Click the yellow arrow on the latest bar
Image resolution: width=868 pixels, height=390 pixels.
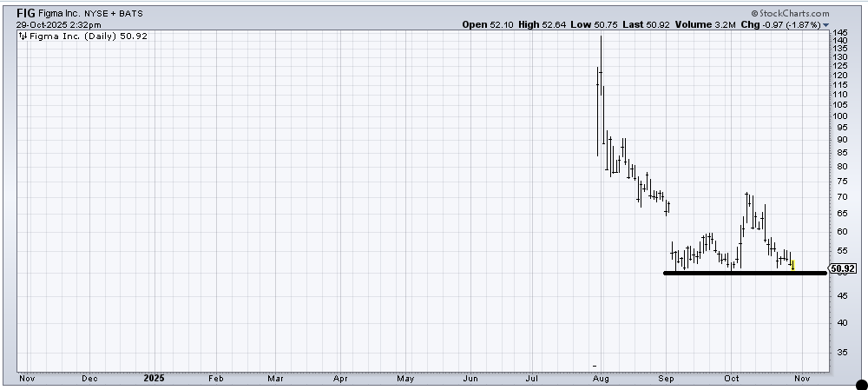tap(792, 265)
